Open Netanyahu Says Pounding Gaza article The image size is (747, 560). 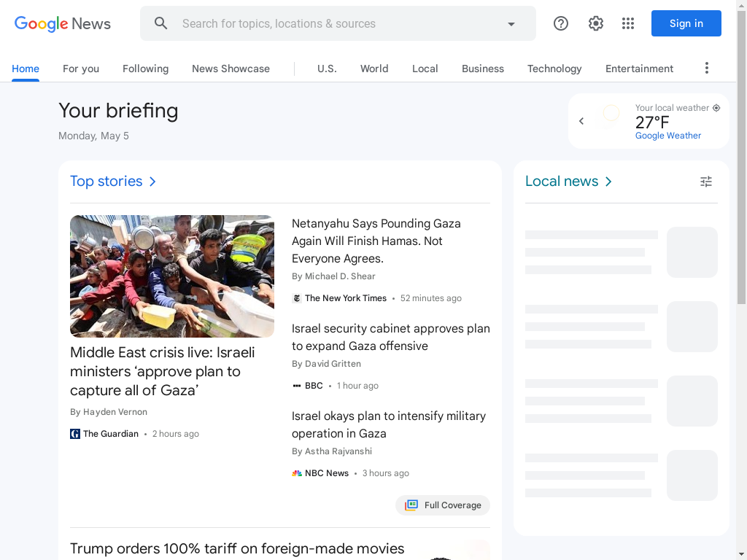point(376,241)
